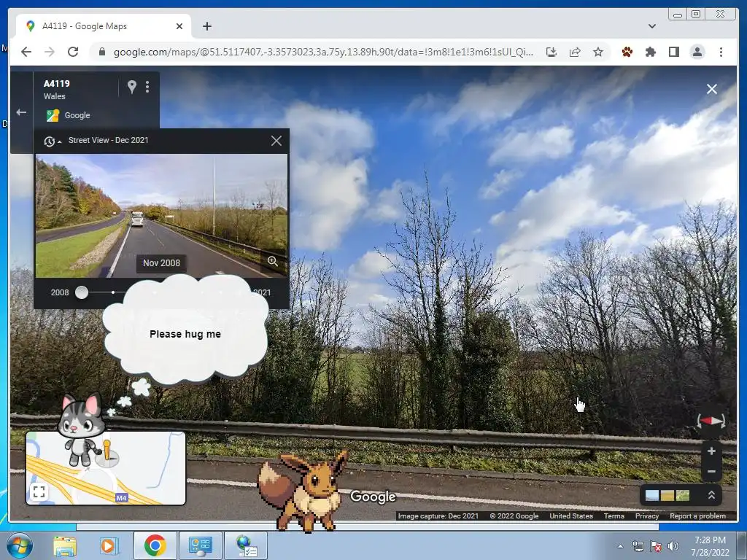
Task: Click the minimap near the M4 label
Action: (x=122, y=497)
